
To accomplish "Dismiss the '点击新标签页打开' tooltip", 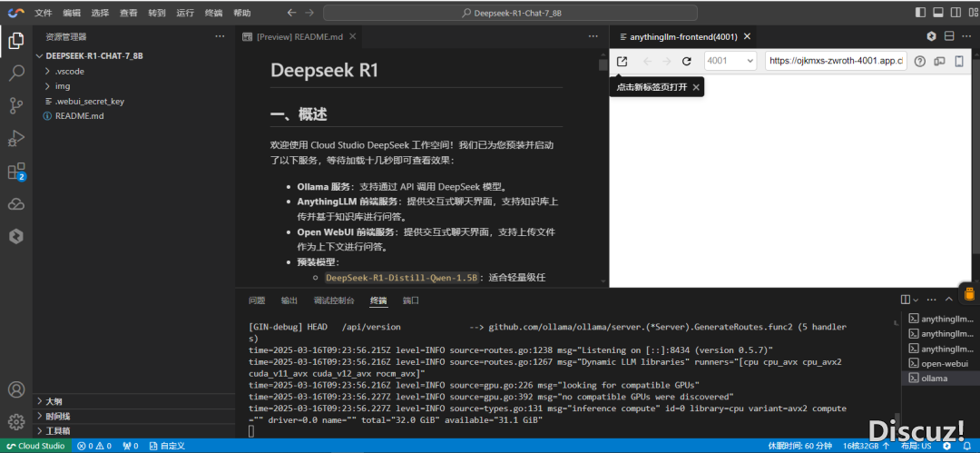I will click(696, 87).
